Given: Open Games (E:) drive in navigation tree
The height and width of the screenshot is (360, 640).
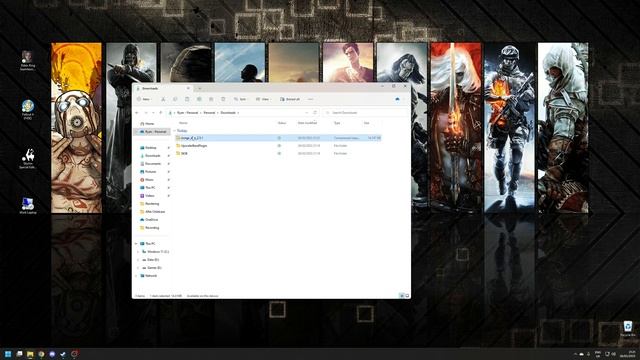Looking at the screenshot, I should pos(152,268).
